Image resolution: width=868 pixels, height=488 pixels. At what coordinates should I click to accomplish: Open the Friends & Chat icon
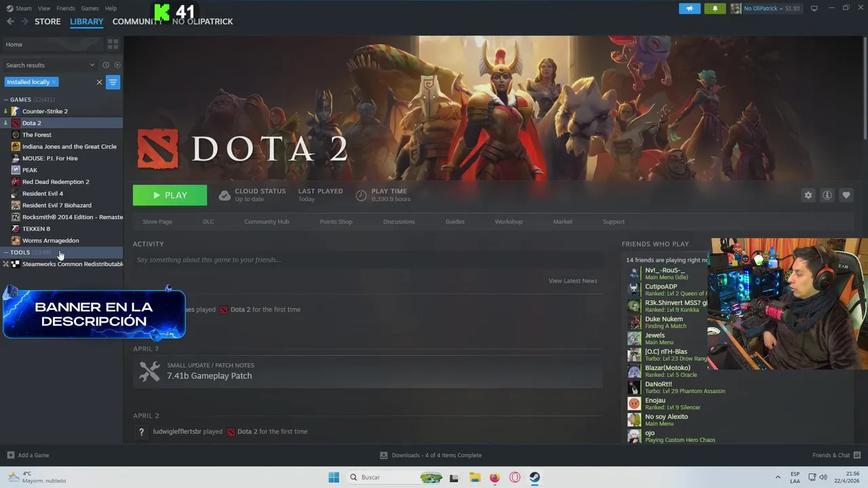pos(857,455)
